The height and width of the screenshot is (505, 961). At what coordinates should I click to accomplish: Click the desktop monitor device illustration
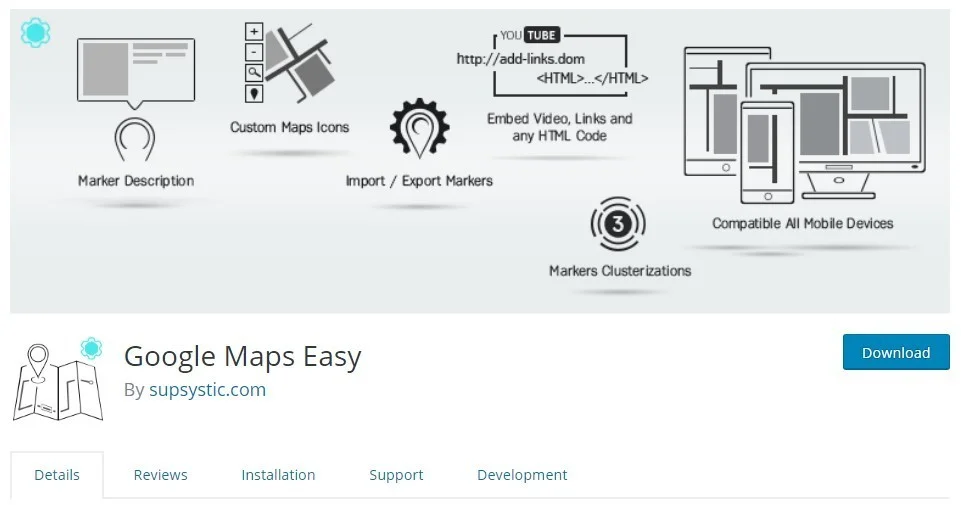click(x=836, y=130)
